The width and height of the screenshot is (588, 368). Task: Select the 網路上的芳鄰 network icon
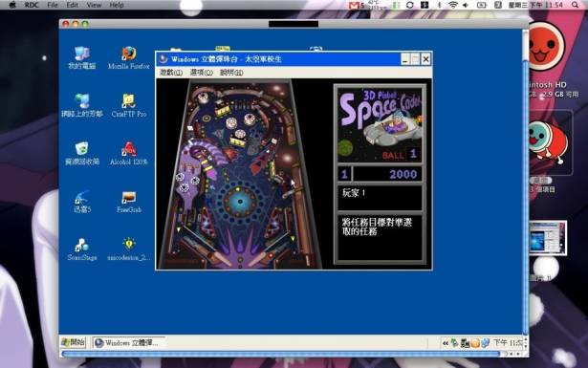(x=82, y=105)
